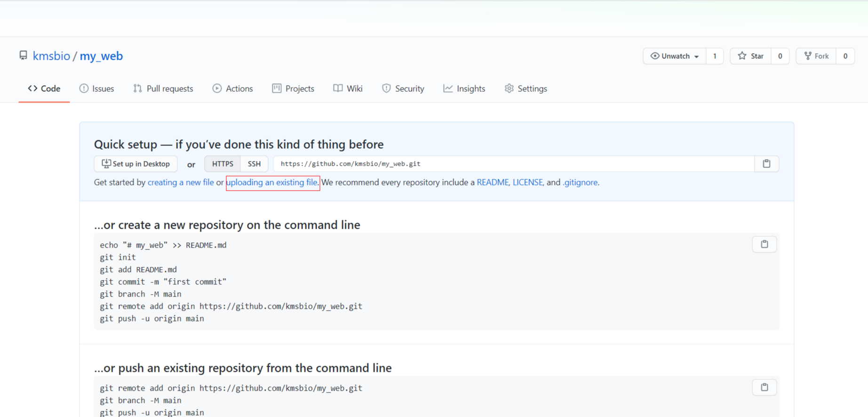Image resolution: width=868 pixels, height=417 pixels.
Task: Open the README link
Action: [493, 182]
